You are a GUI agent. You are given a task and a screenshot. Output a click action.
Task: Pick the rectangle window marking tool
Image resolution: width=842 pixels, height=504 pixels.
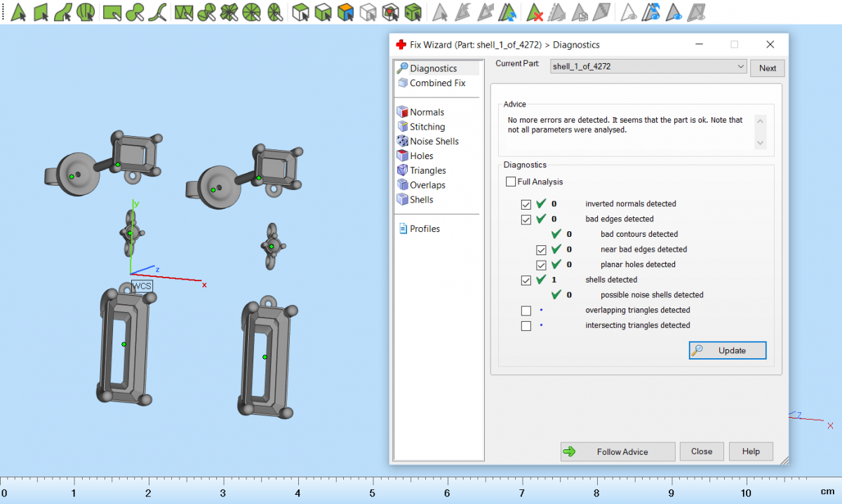click(112, 12)
